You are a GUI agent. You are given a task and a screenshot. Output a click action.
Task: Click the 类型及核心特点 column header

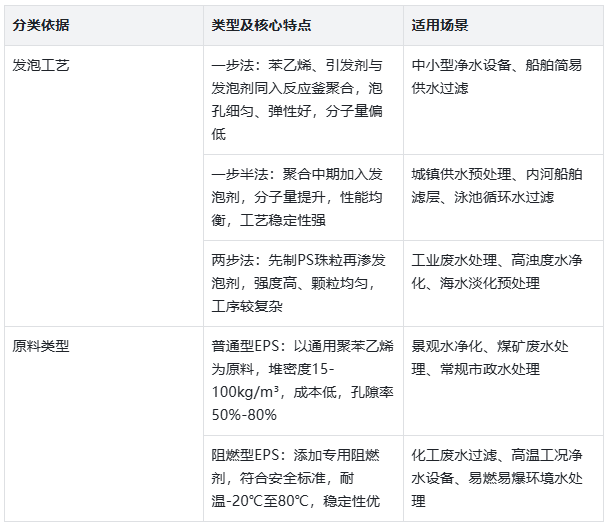point(262,24)
